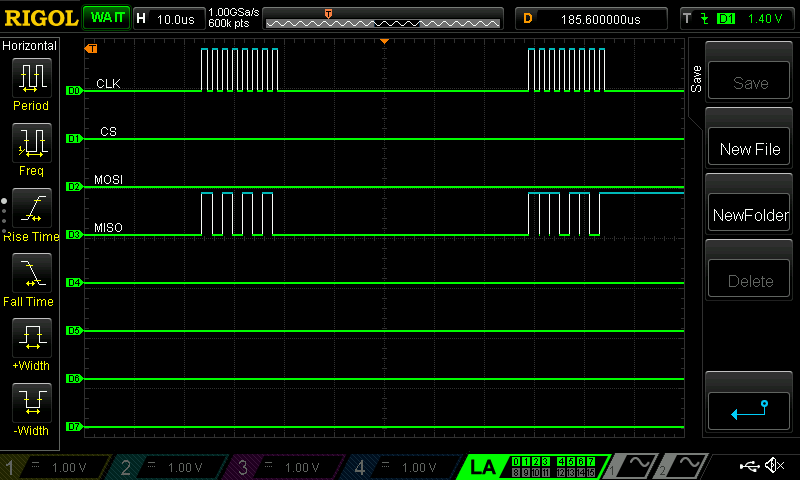Image resolution: width=800 pixels, height=480 pixels.
Task: Click the CS channel label
Action: pyautogui.click(x=108, y=132)
